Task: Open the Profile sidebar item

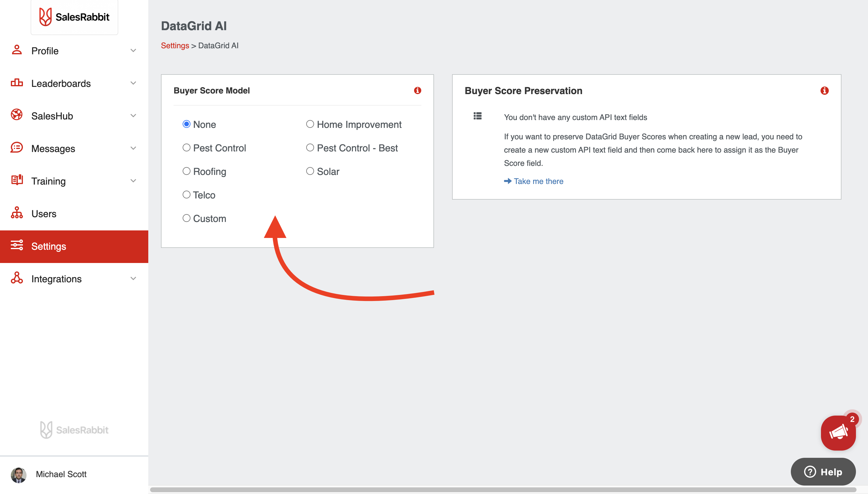Action: click(74, 51)
